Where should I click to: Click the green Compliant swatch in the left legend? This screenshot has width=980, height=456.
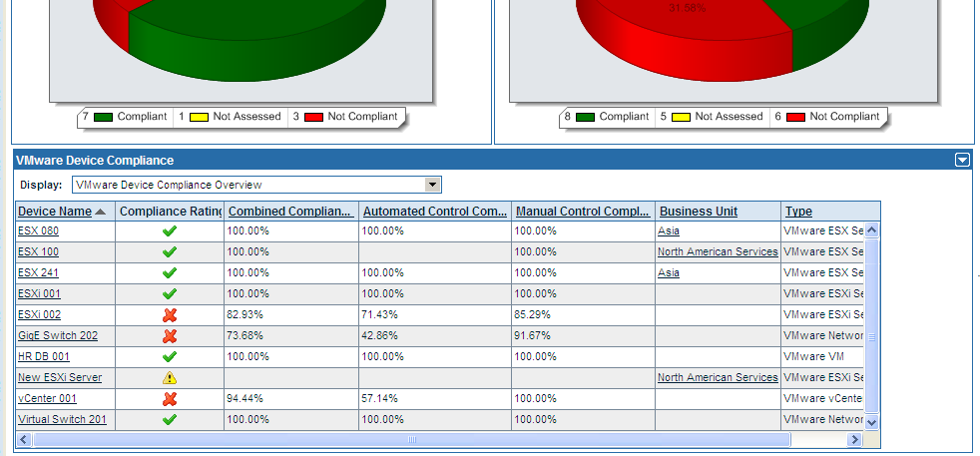103,117
